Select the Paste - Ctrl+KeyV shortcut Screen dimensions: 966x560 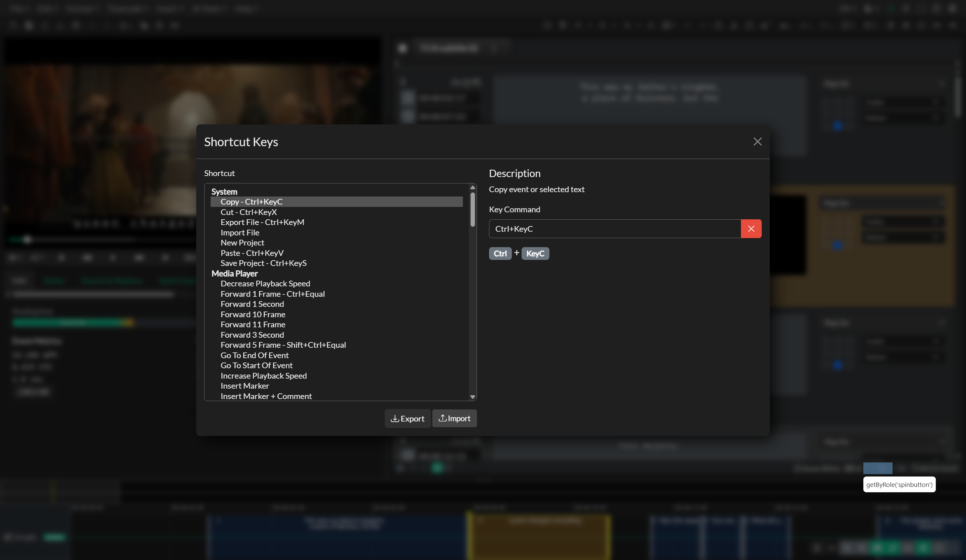coord(336,253)
